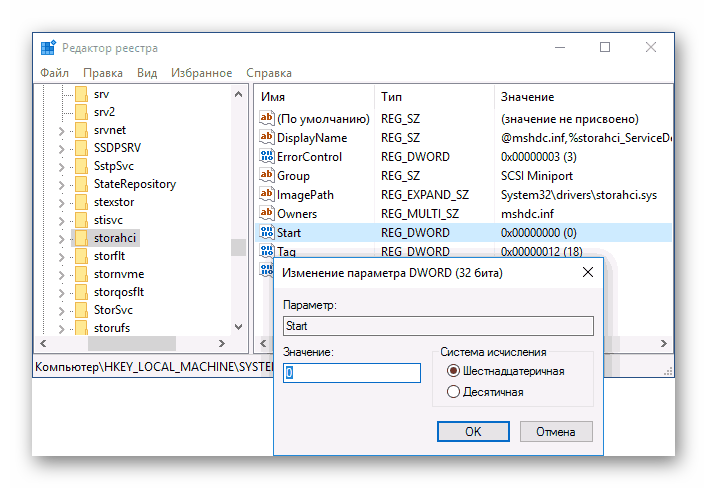Image resolution: width=707 pixels, height=488 pixels.
Task: Click the storflt folder icon
Action: click(x=82, y=256)
